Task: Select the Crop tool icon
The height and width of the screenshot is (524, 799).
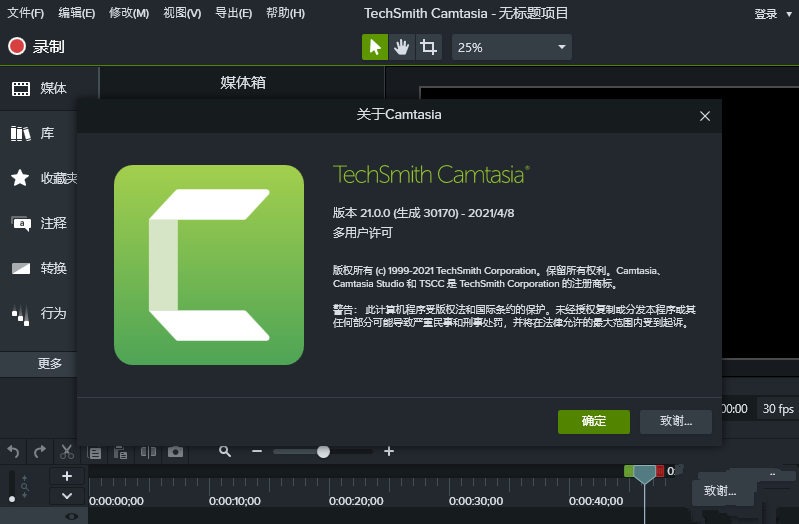Action: click(x=428, y=47)
